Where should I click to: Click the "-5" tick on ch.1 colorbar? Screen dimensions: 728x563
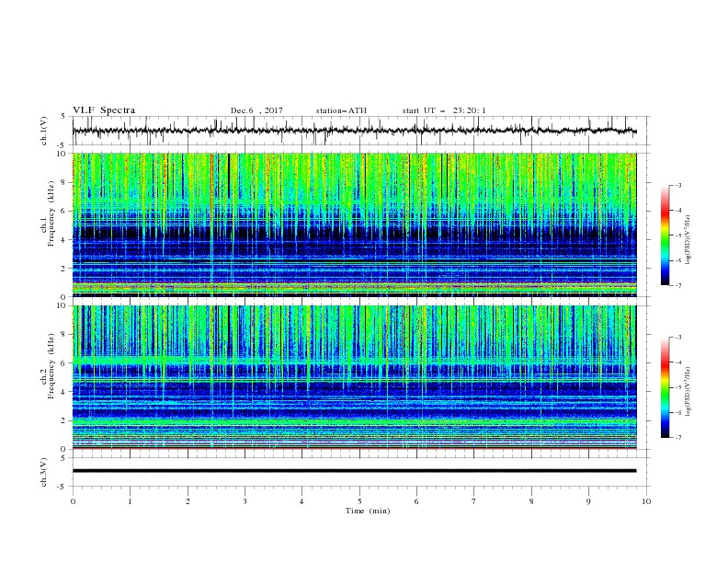click(x=678, y=236)
